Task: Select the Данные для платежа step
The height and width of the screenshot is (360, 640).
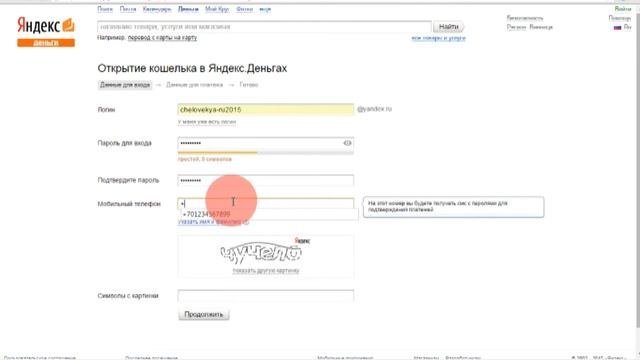Action: tap(195, 85)
